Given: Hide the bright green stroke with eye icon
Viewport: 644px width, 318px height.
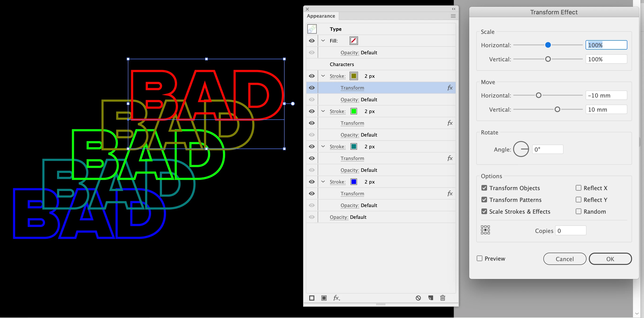Looking at the screenshot, I should pos(312,111).
